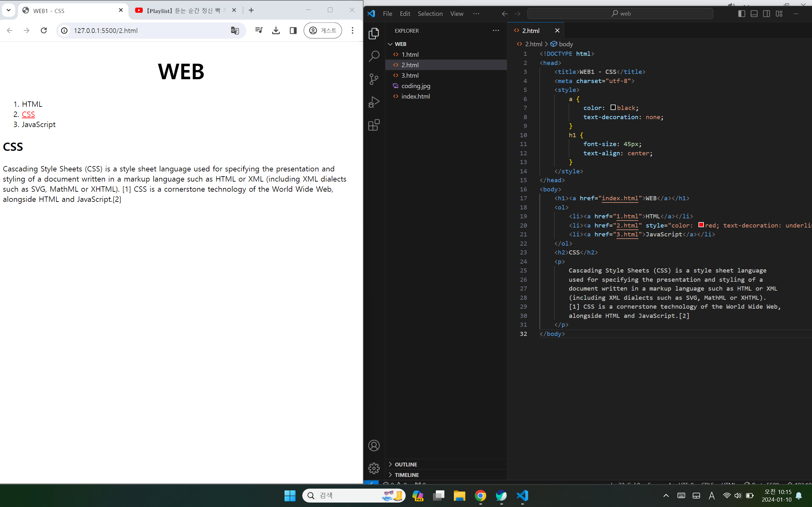812x507 pixels.
Task: Open the Customize Layout control
Action: pos(779,13)
